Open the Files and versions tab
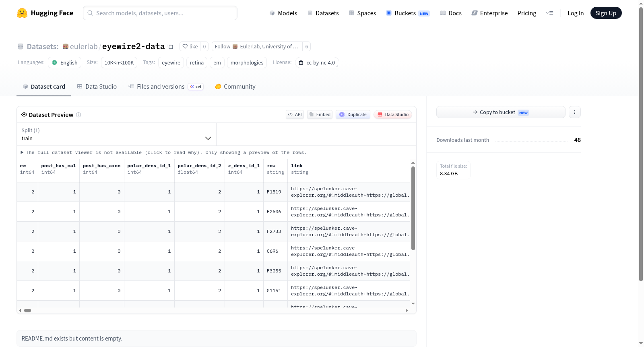 (x=166, y=86)
